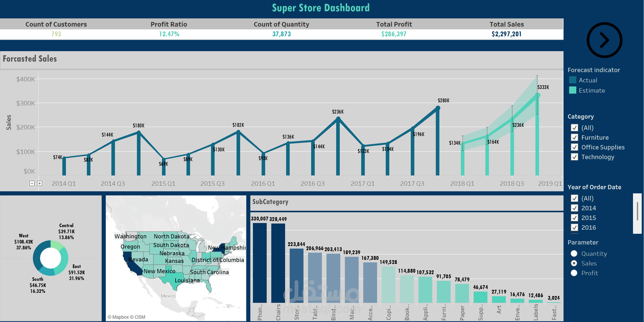The height and width of the screenshot is (322, 644).
Task: Click the $134K forecast bar for 2018 Q1
Action: 462,159
